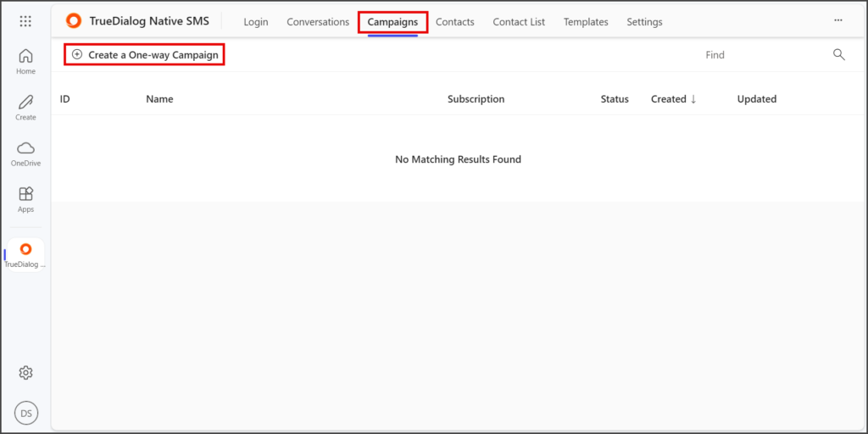Viewport: 868px width, 434px height.
Task: Sort by the Updated column header
Action: pyautogui.click(x=757, y=99)
